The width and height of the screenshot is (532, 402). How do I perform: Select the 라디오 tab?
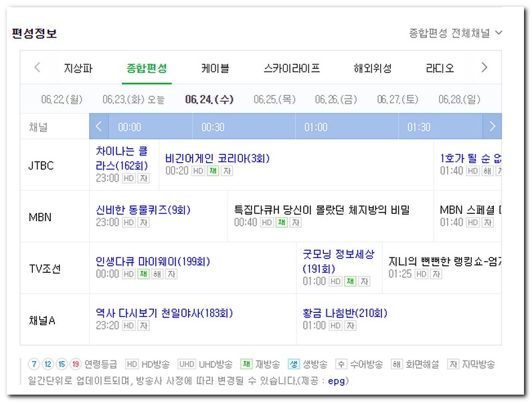(440, 68)
